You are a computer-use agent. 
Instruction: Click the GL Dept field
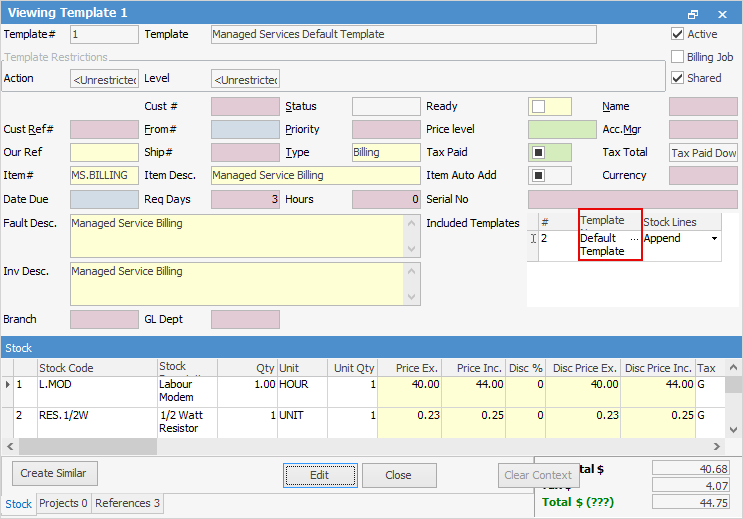[x=245, y=319]
